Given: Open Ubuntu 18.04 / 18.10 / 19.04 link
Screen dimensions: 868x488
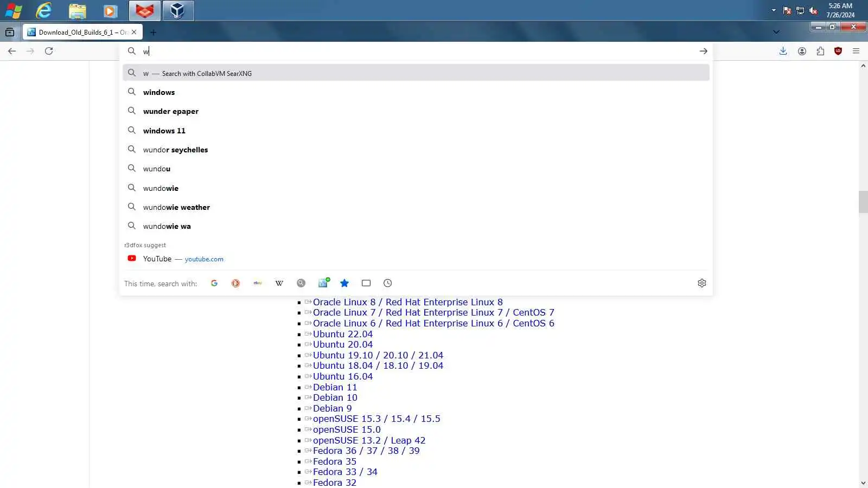Looking at the screenshot, I should (378, 365).
